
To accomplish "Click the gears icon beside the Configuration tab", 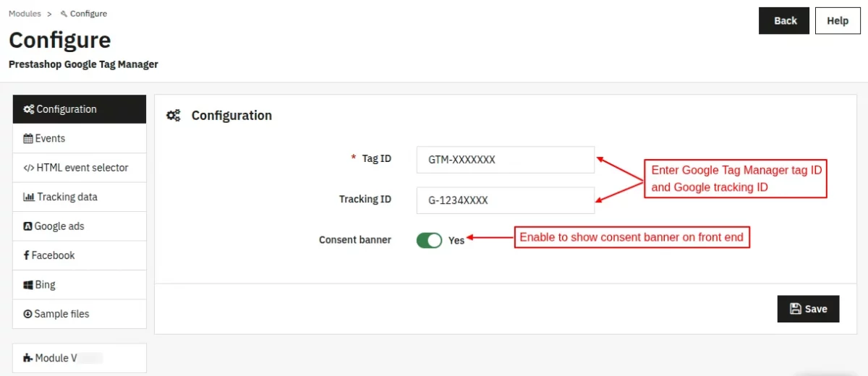I will [x=28, y=109].
